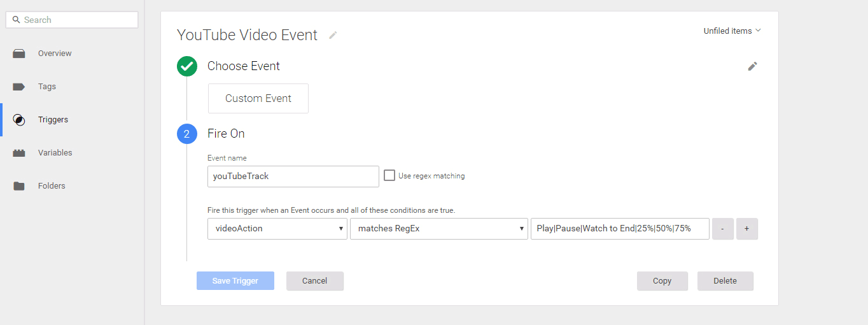The height and width of the screenshot is (325, 868).
Task: Click the Folders folder icon
Action: point(19,186)
